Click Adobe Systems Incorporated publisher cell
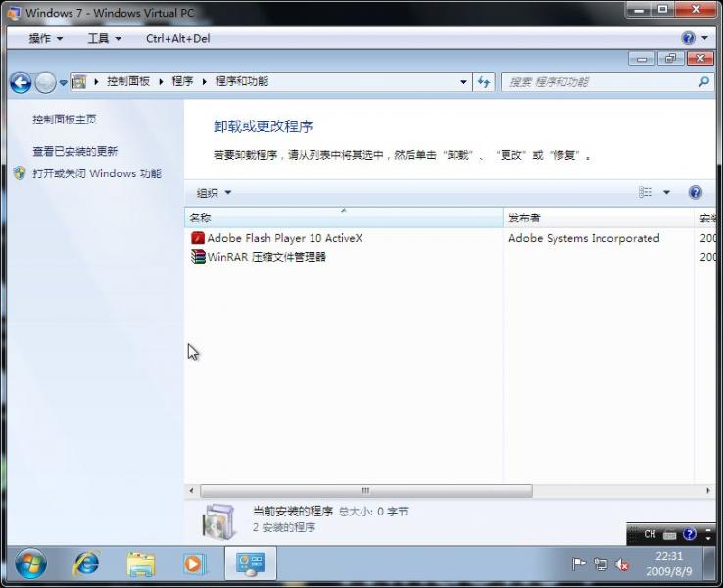723x588 pixels. pos(584,238)
